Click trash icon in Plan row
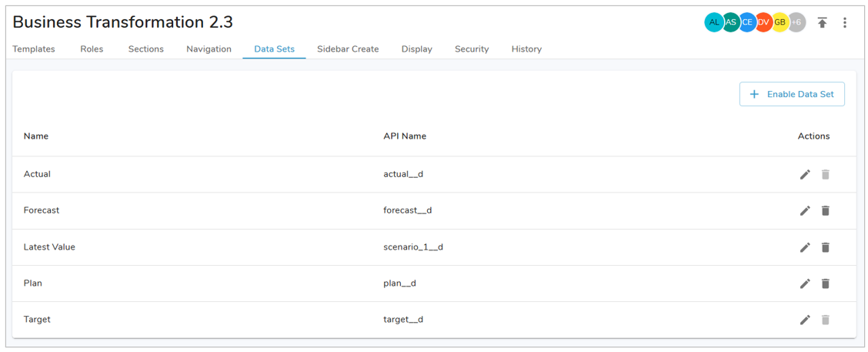Image resolution: width=868 pixels, height=352 pixels. (x=825, y=283)
